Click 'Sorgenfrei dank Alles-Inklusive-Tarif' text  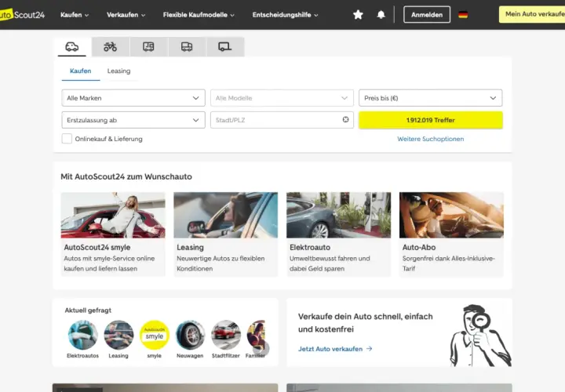pos(449,263)
